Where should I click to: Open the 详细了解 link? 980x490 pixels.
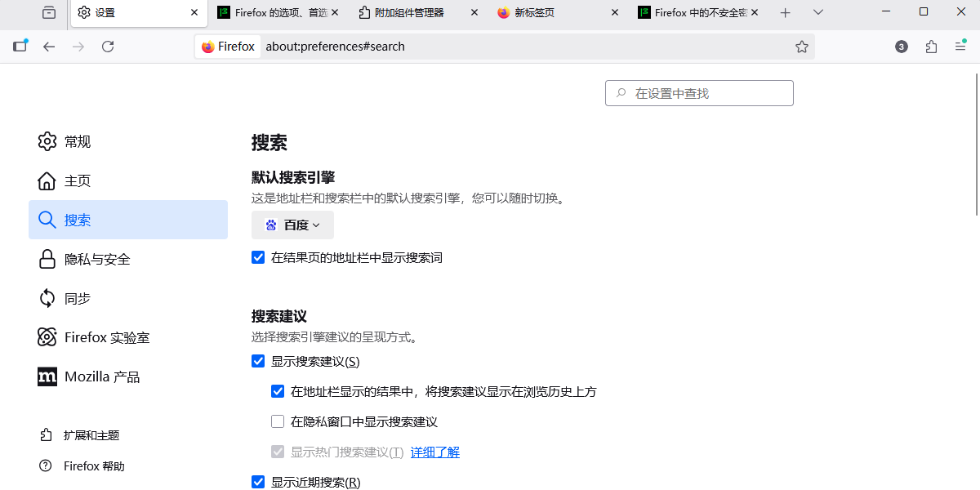(x=435, y=452)
